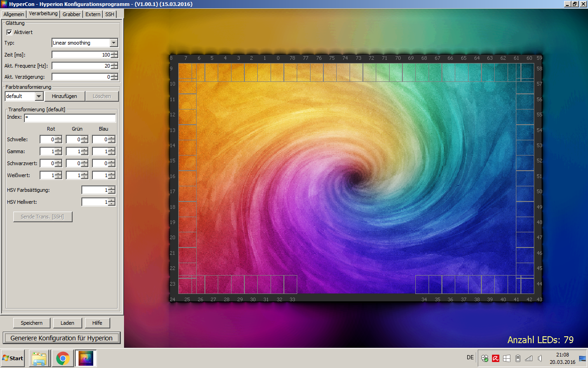
Task: Open the Avira antivirus tray icon
Action: click(x=496, y=358)
